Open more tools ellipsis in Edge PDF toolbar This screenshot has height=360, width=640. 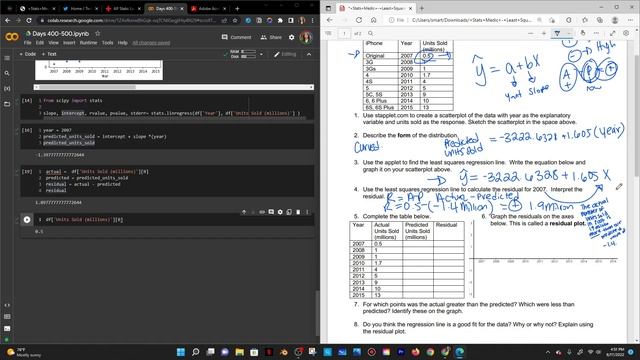pyautogui.click(x=596, y=33)
